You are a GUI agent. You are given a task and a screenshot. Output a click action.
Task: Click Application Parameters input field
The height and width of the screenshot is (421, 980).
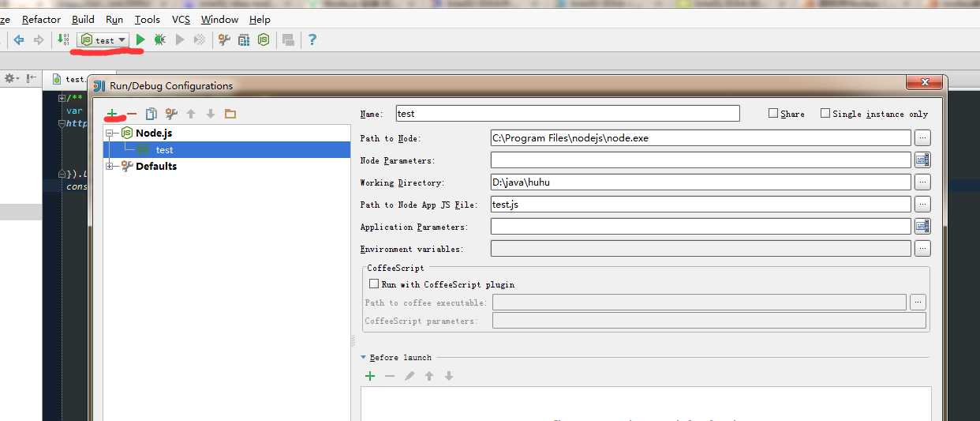701,227
